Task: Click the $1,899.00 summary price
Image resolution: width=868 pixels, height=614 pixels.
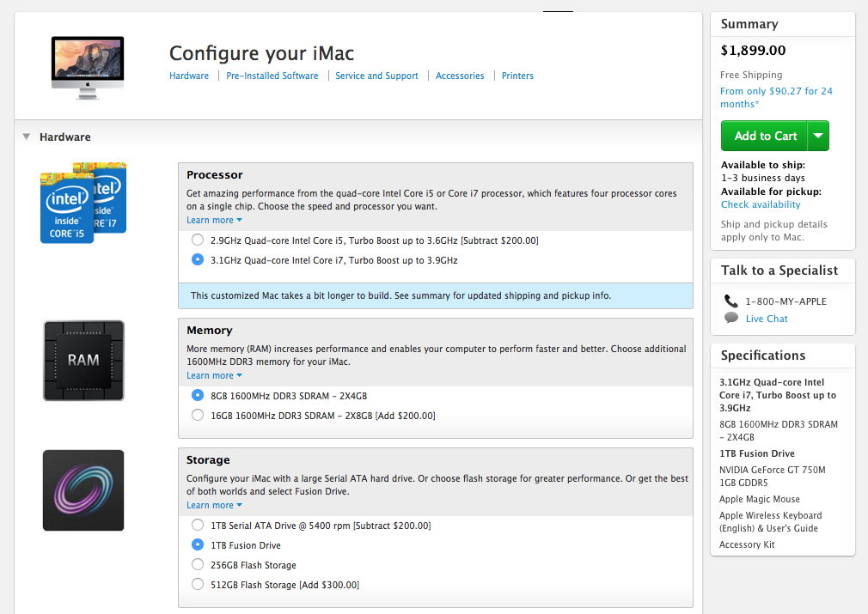Action: click(x=753, y=51)
